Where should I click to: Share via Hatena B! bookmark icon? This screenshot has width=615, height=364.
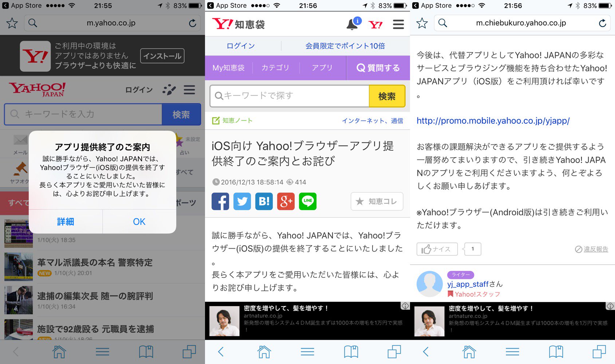pos(264,201)
